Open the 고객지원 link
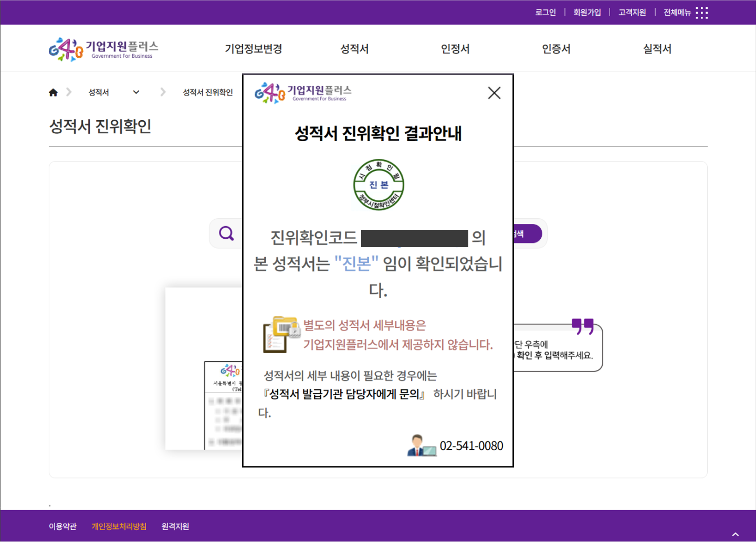The width and height of the screenshot is (756, 542). click(632, 13)
